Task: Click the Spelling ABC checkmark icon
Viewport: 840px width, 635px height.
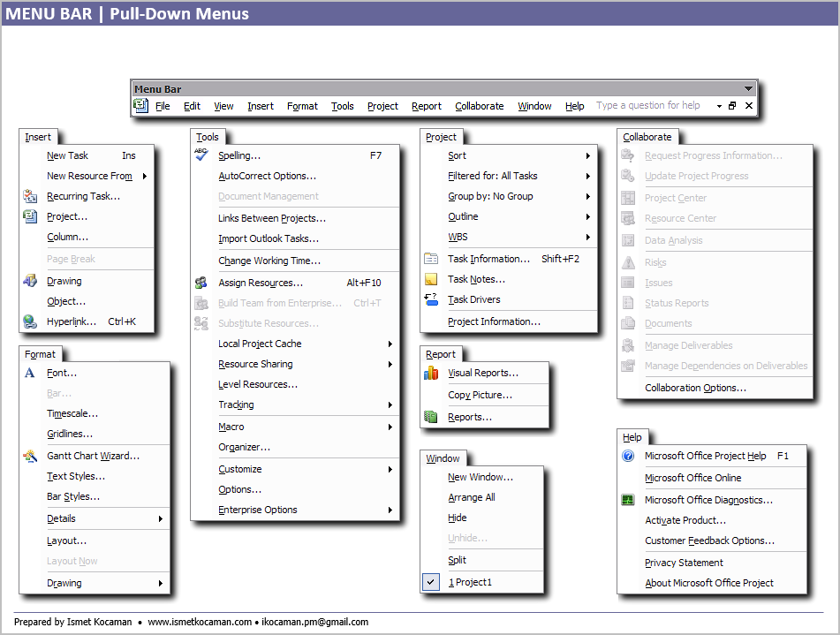Action: tap(201, 155)
